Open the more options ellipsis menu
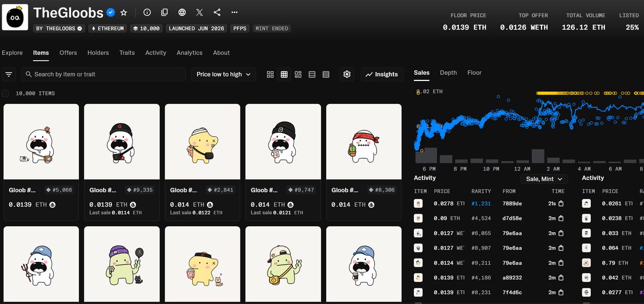This screenshot has width=644, height=304. coord(235,12)
